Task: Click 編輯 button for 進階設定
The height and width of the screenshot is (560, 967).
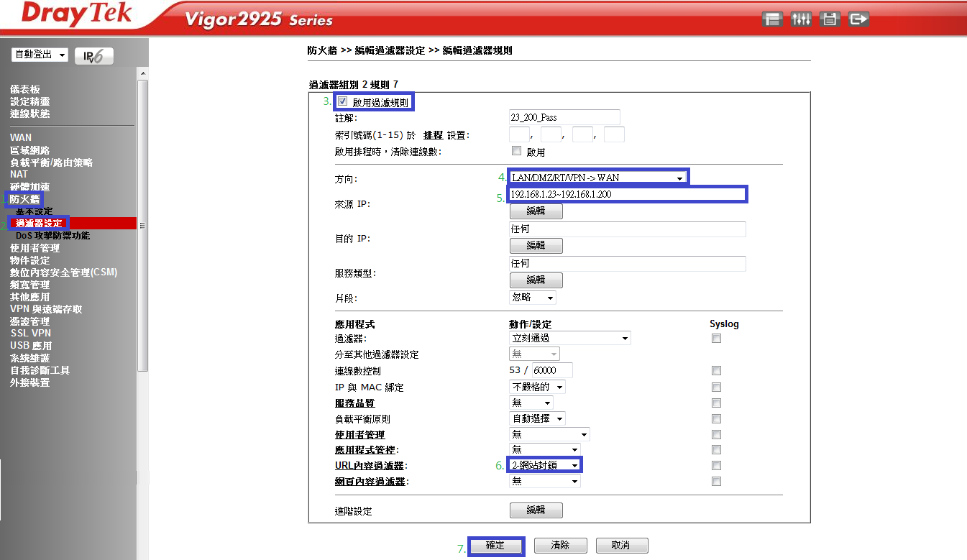Action: point(536,510)
